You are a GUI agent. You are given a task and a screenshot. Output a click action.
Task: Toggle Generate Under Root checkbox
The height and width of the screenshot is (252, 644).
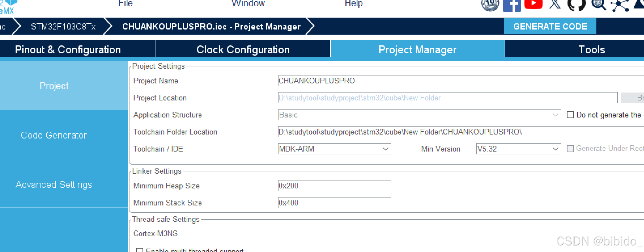pos(570,148)
